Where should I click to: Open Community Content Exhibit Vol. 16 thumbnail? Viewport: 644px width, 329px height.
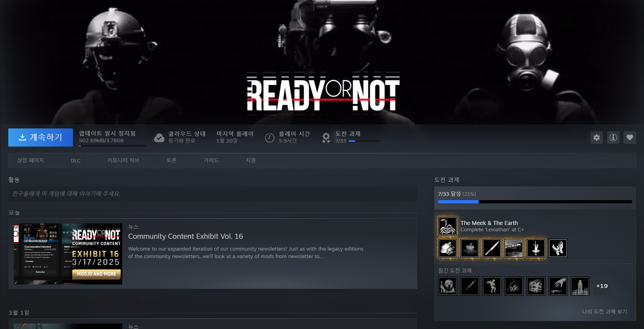(68, 254)
